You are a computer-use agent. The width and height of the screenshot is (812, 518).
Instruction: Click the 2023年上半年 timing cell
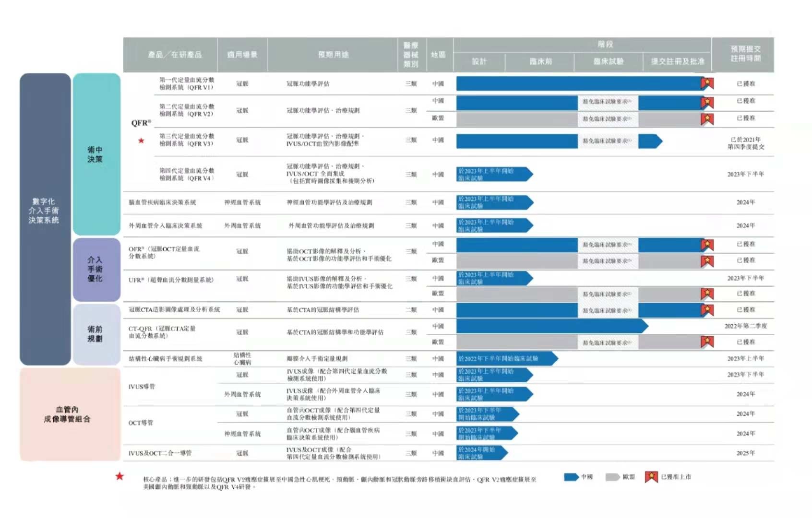coord(746,358)
